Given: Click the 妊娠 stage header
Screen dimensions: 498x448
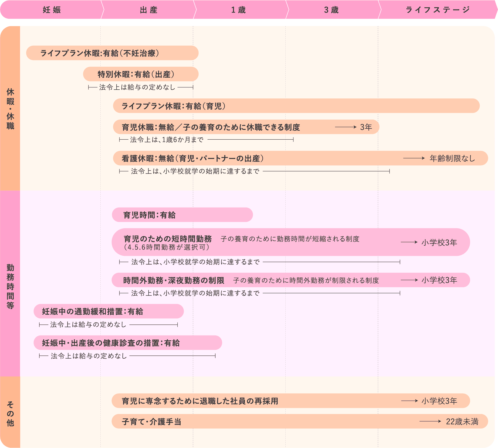Looking at the screenshot, I should pyautogui.click(x=52, y=10).
